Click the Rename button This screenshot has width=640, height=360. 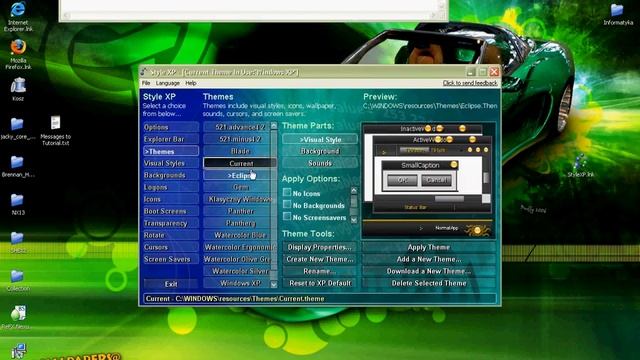pos(319,271)
